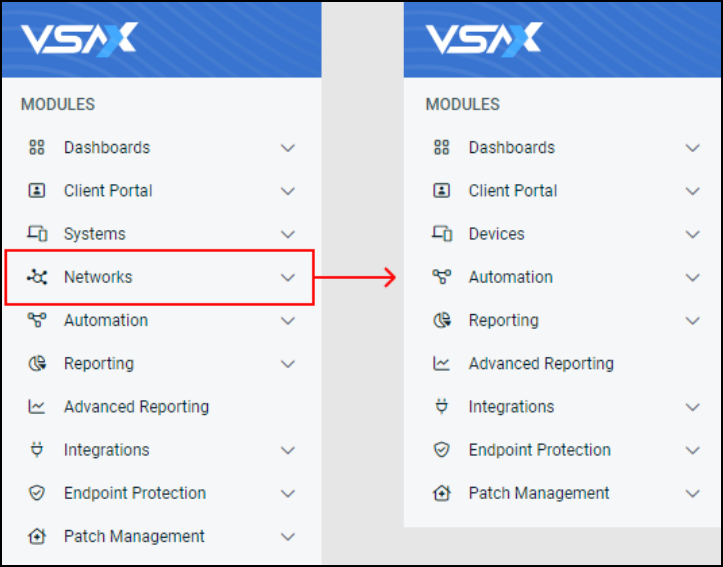Click the Integrations plug icon in right panel
Screen dimensions: 723x567
pos(442,407)
